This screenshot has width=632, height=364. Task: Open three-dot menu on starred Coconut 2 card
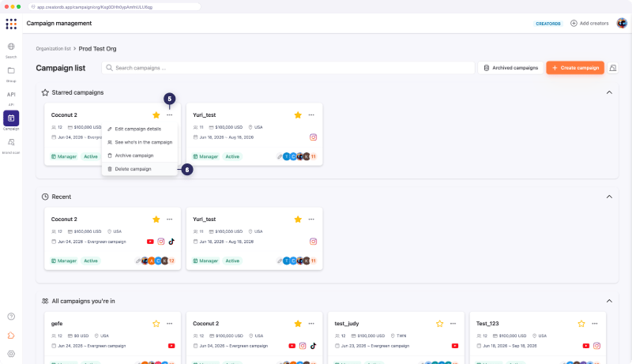tap(169, 115)
